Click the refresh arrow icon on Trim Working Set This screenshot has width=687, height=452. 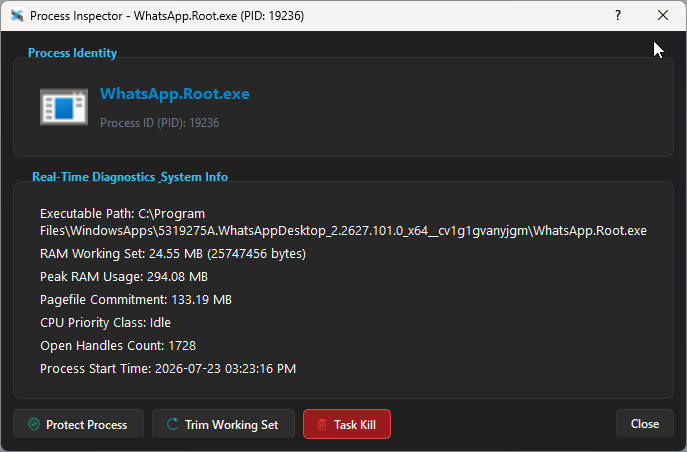173,424
